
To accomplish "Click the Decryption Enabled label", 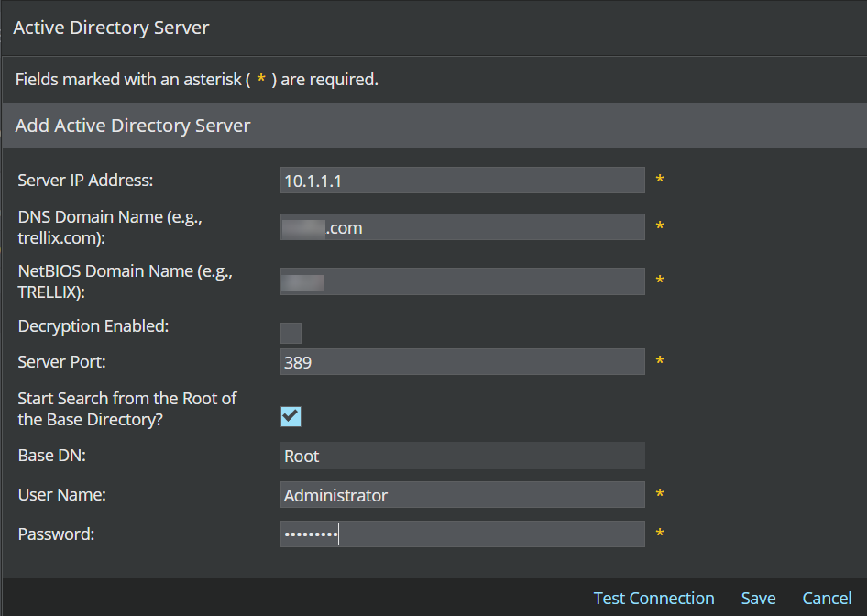I will click(x=93, y=326).
